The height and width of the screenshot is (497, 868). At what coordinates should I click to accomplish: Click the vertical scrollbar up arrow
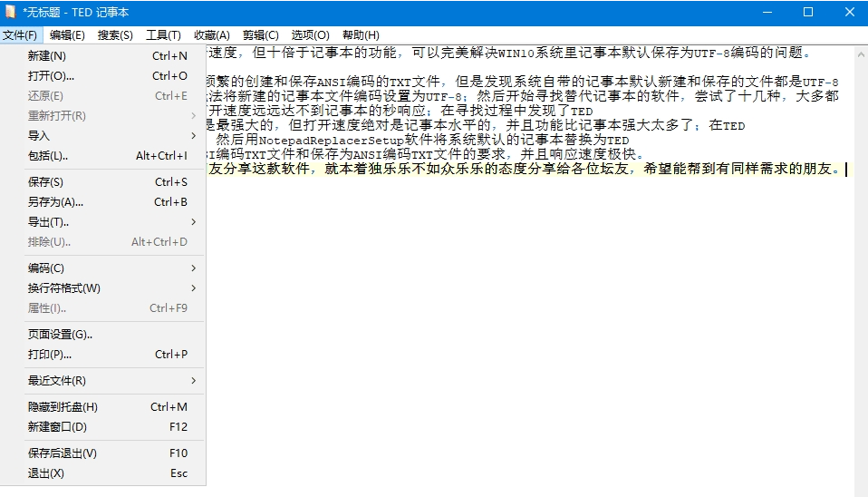(861, 54)
